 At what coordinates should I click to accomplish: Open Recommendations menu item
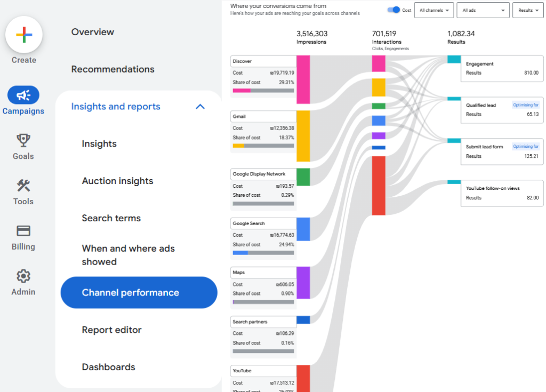point(113,69)
